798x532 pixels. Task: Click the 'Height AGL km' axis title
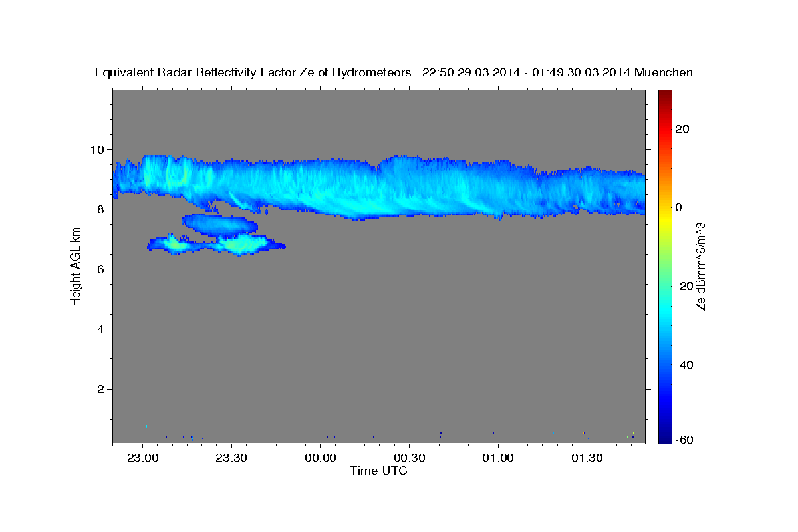tap(76, 267)
